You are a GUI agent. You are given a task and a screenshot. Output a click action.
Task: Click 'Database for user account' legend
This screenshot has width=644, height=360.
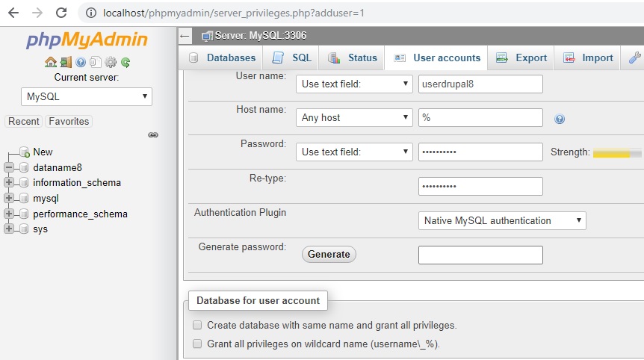click(258, 300)
